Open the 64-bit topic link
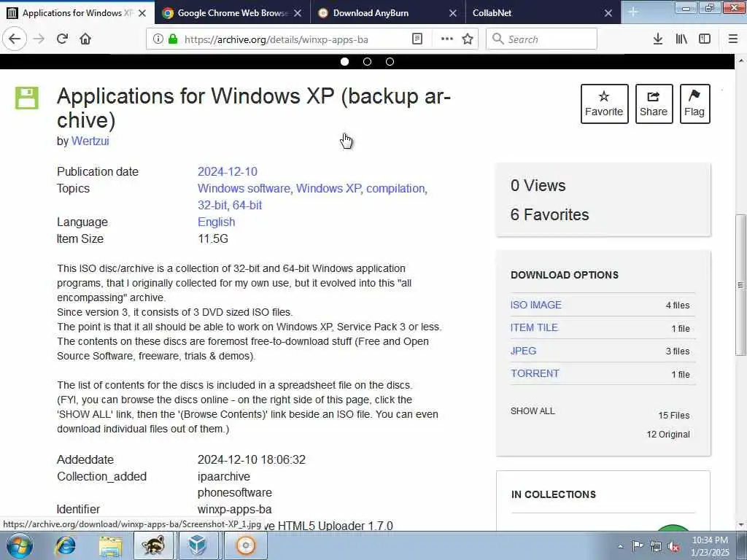 click(247, 205)
